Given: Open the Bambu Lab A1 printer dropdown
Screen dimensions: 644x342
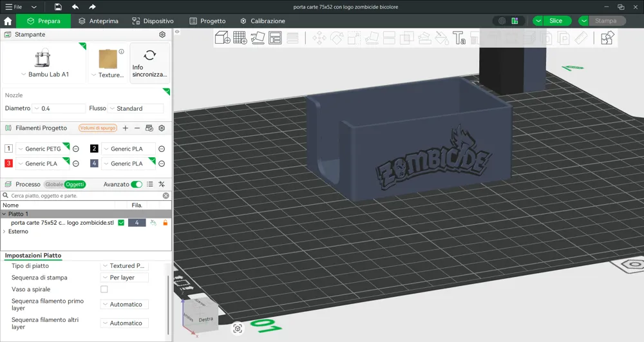Looking at the screenshot, I should coord(45,74).
